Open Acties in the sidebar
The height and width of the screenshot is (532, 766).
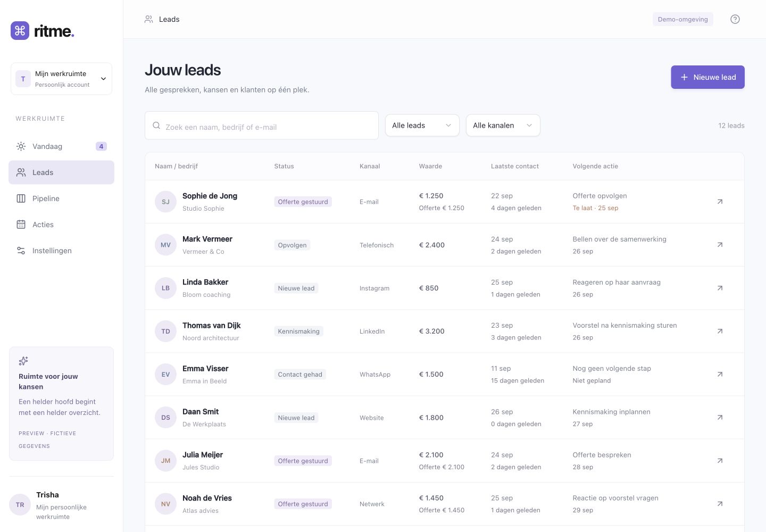[61, 225]
